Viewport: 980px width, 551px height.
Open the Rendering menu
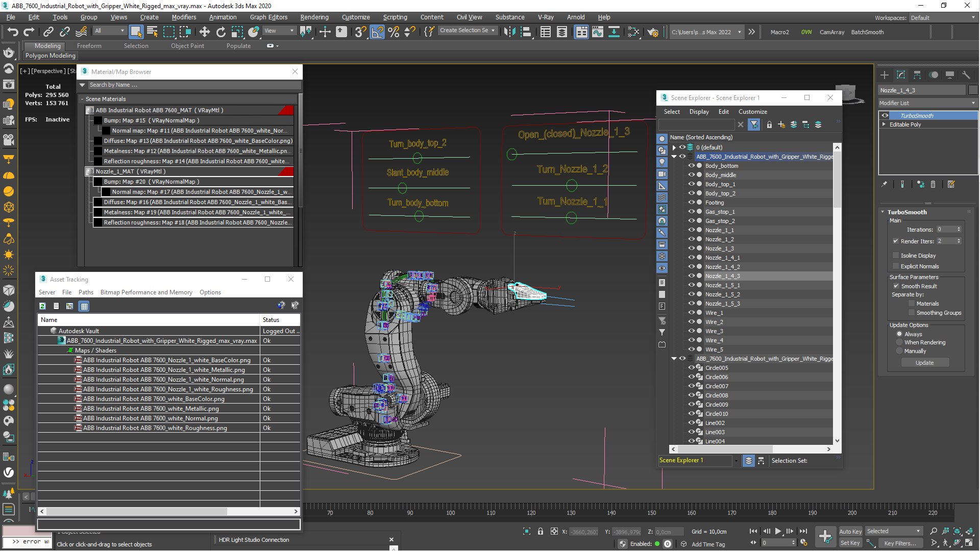click(314, 17)
